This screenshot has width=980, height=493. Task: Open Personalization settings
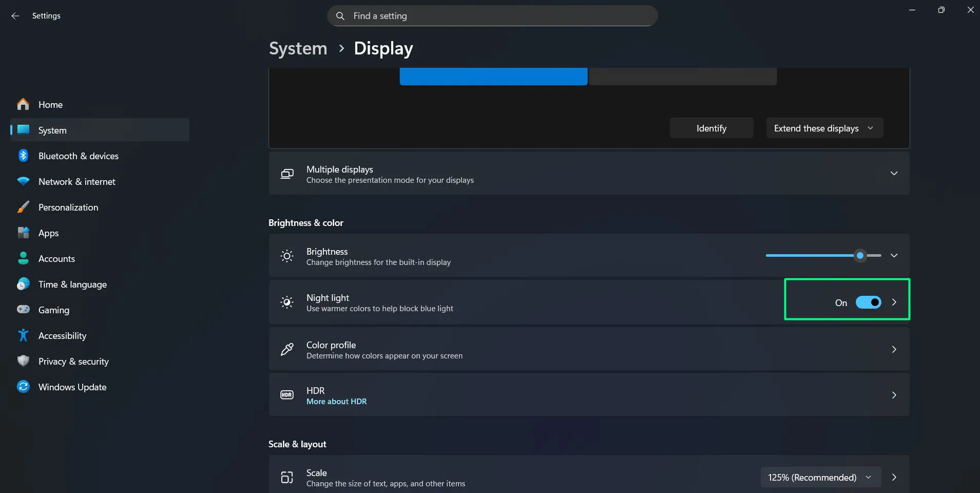(x=68, y=207)
